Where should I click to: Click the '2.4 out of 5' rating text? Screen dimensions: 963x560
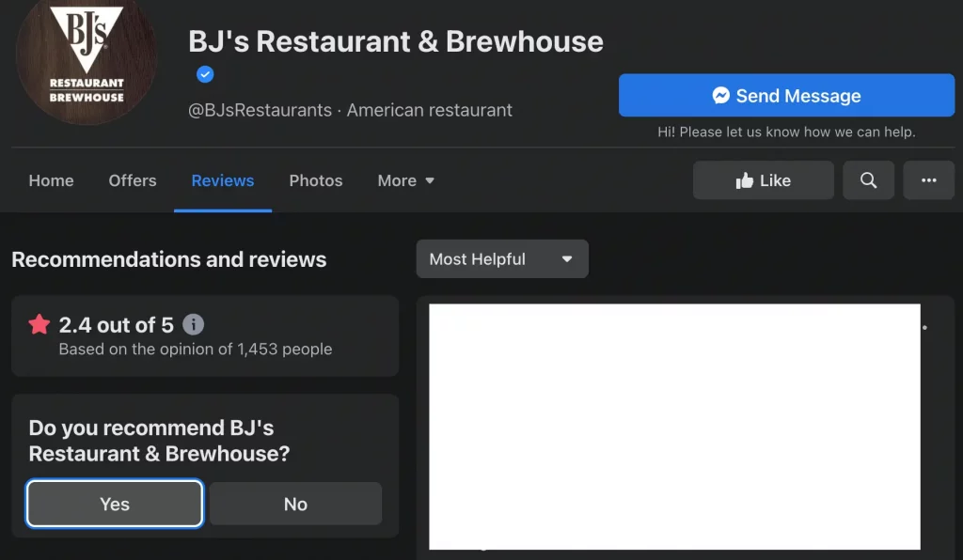tap(116, 325)
